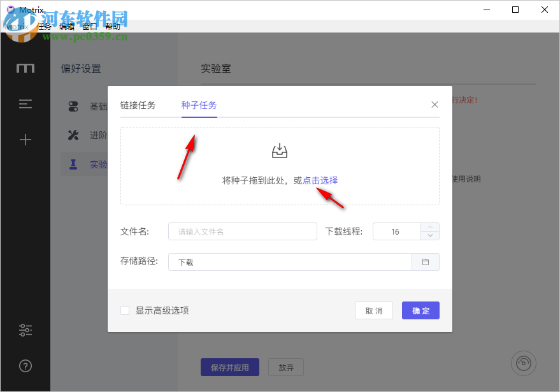
Task: Focus the 文件名 input field
Action: (x=243, y=231)
